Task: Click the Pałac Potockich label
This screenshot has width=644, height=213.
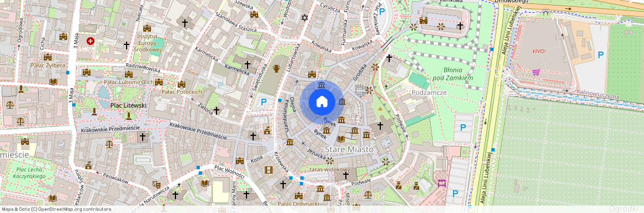Action: 182,92
